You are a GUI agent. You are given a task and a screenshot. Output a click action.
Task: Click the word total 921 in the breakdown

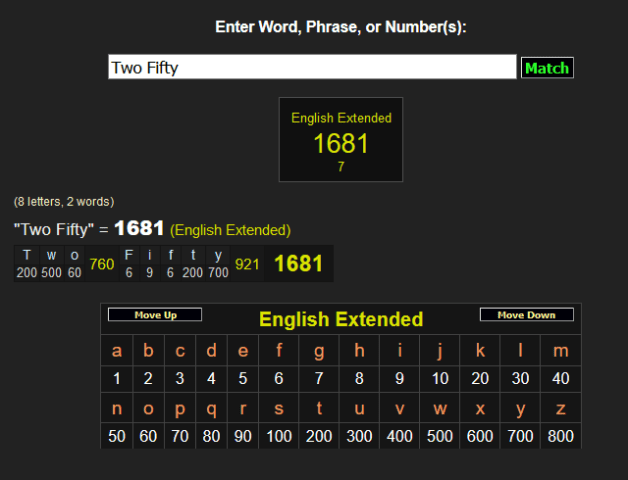[x=247, y=264]
